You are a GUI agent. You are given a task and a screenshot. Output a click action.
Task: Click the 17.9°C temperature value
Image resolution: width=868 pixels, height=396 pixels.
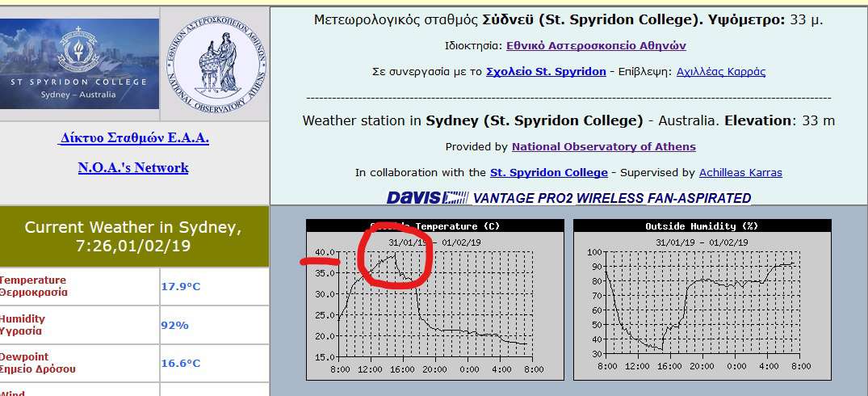click(181, 286)
